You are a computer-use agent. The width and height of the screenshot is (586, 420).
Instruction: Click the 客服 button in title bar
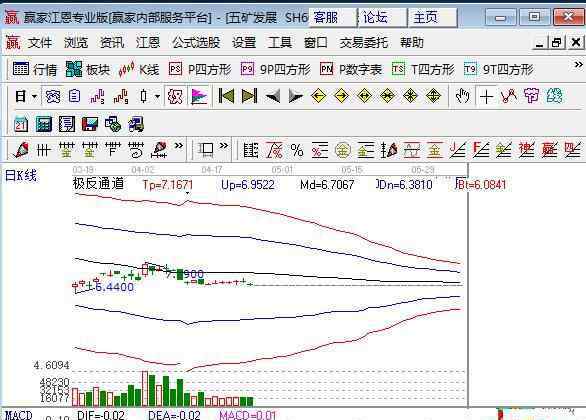[x=333, y=18]
